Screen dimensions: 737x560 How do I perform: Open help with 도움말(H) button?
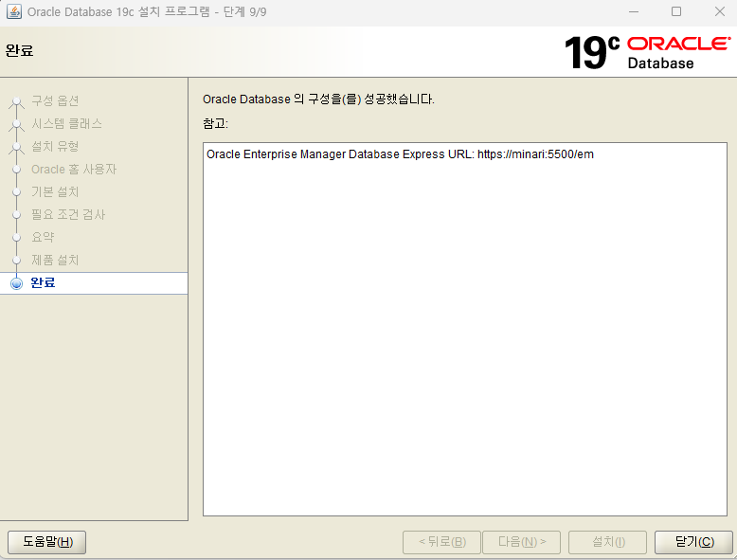tap(47, 542)
